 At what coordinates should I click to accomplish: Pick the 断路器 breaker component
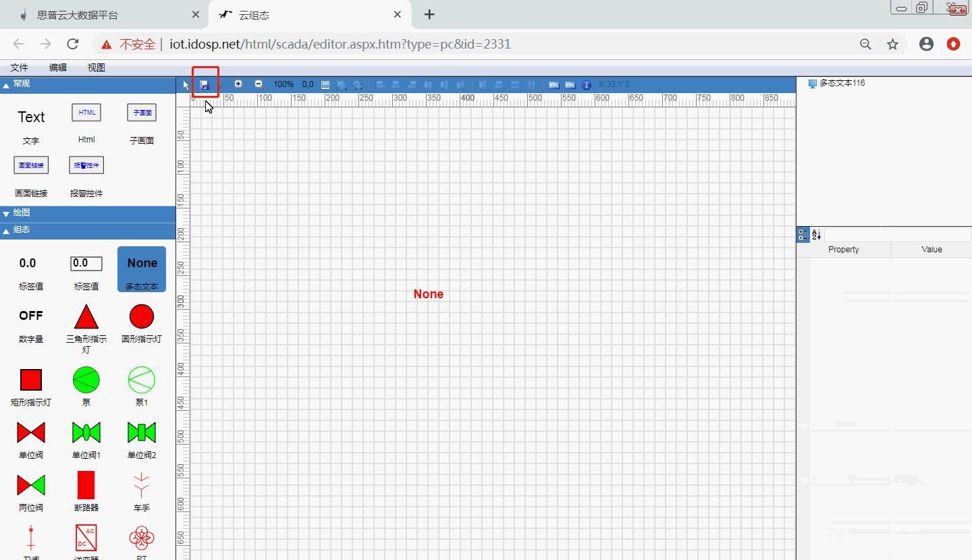pos(86,485)
